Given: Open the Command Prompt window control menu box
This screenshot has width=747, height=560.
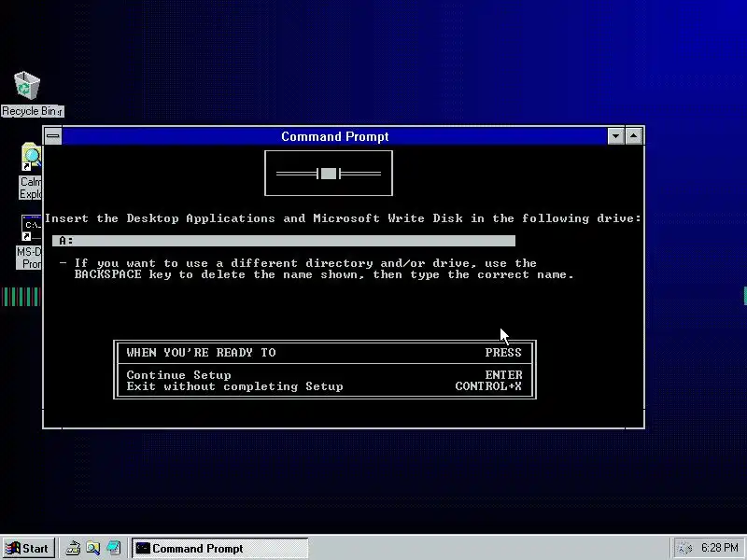Looking at the screenshot, I should coord(53,136).
